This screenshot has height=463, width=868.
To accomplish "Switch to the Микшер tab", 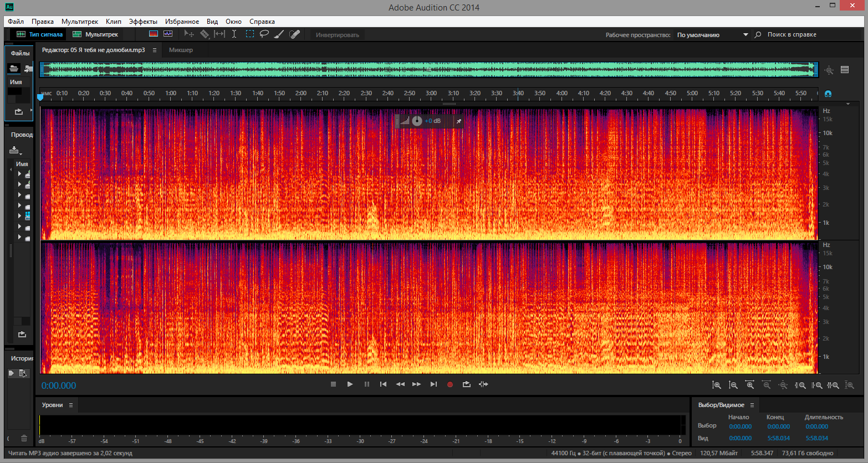I will 181,50.
